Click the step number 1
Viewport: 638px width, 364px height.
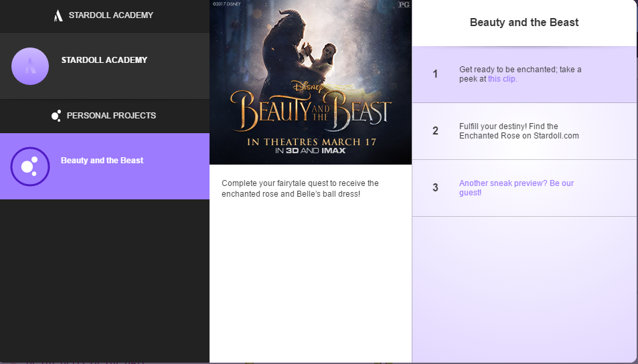[x=435, y=74]
